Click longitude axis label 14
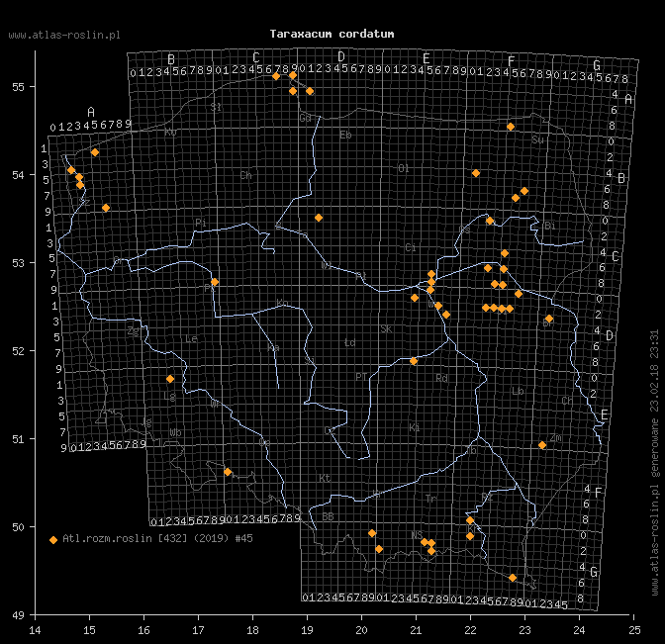The height and width of the screenshot is (644, 665). click(36, 630)
